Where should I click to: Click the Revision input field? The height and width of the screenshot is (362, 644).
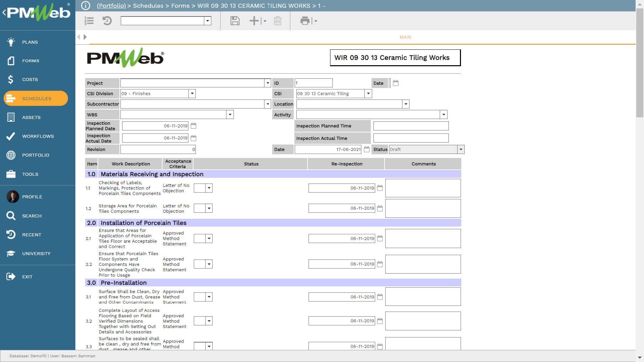click(x=158, y=150)
